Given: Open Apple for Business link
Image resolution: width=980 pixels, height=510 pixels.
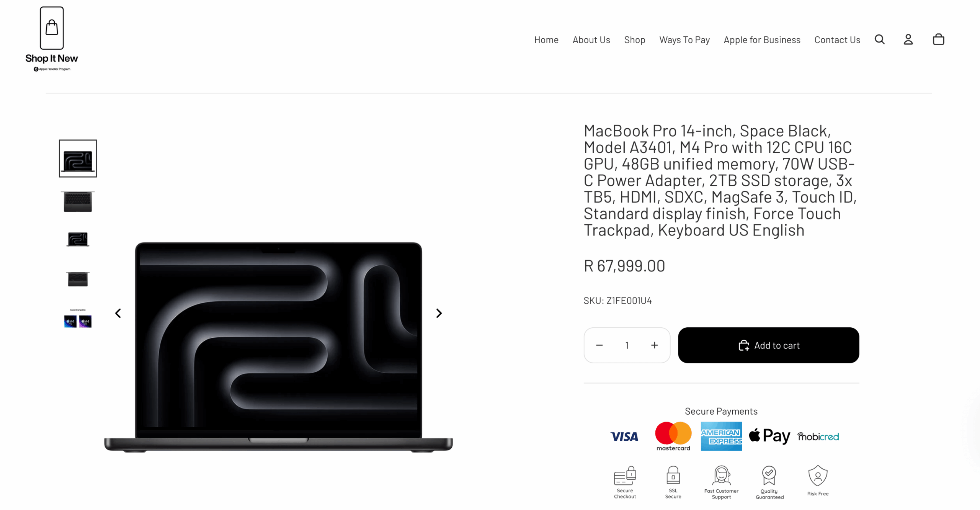Looking at the screenshot, I should click(761, 40).
